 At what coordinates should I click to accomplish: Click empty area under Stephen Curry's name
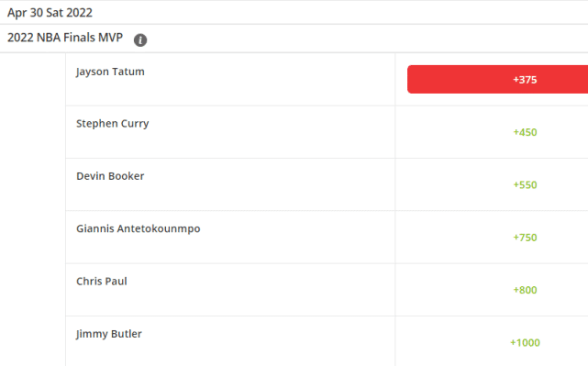(x=230, y=144)
